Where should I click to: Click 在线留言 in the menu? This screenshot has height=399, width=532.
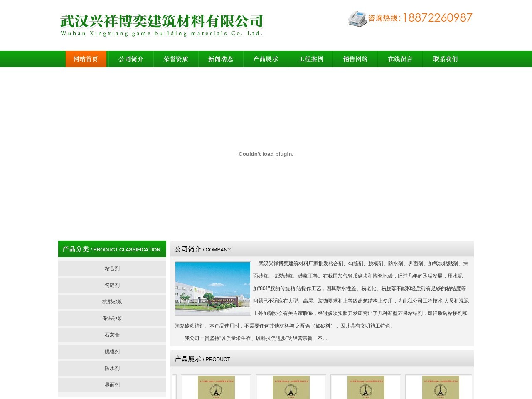tap(400, 59)
